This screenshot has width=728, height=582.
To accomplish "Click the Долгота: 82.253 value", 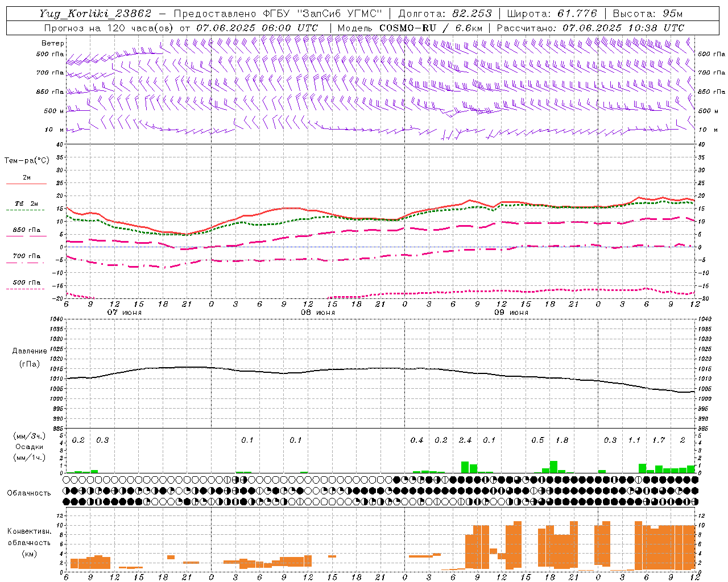I will (x=445, y=14).
